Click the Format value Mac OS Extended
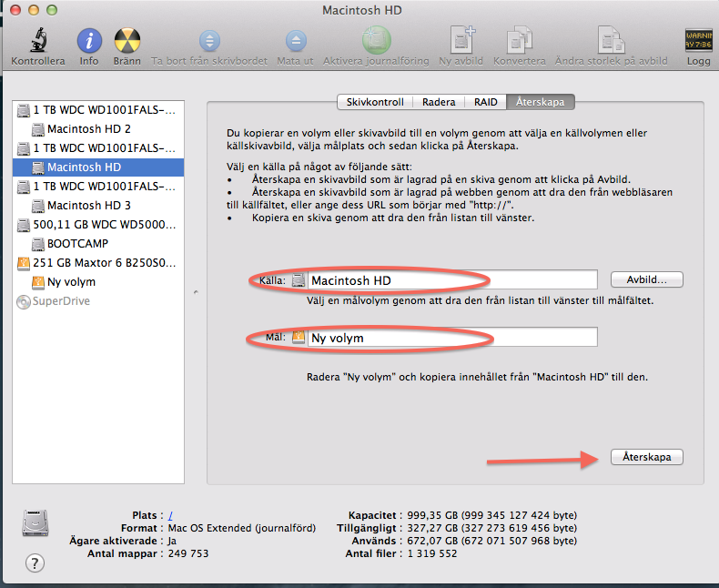The image size is (719, 588). point(242,528)
